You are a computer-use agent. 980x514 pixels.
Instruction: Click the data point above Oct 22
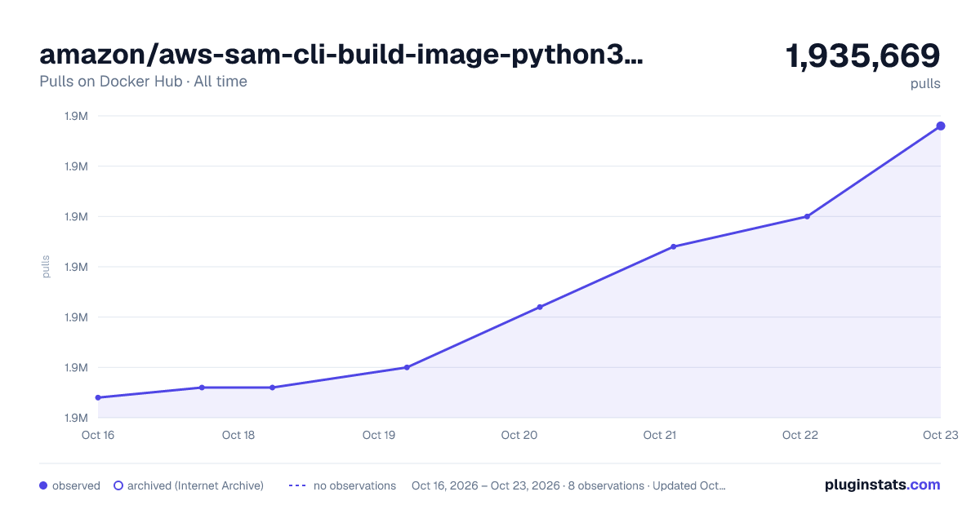[x=807, y=216]
